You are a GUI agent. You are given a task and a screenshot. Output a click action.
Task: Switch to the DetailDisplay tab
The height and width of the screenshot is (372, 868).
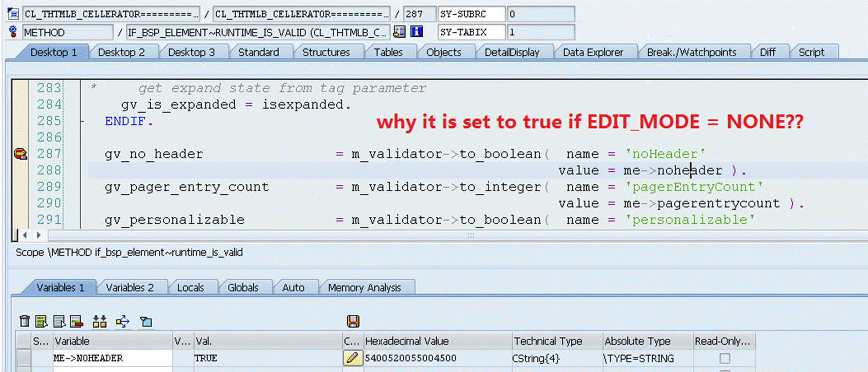[511, 52]
